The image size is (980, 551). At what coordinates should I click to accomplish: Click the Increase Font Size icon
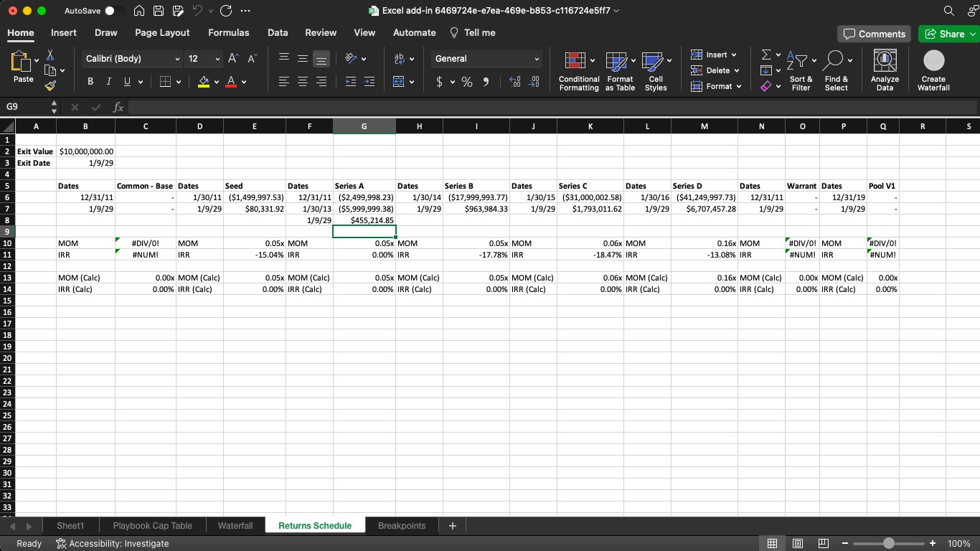coord(233,59)
